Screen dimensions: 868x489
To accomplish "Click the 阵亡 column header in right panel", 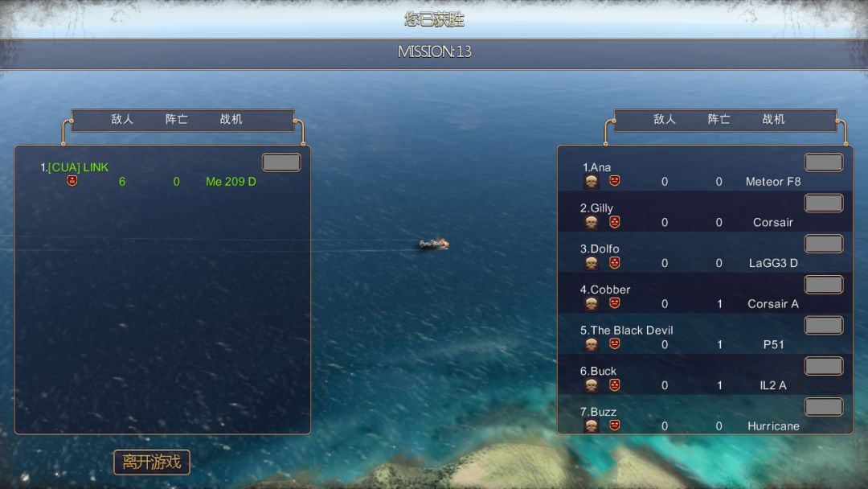I will pyautogui.click(x=719, y=119).
